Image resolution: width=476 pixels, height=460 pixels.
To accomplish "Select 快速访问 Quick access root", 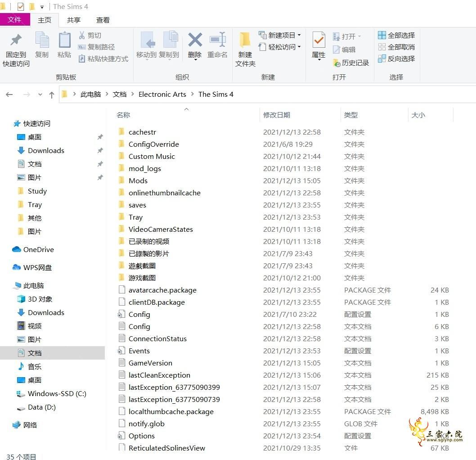I will 31,124.
